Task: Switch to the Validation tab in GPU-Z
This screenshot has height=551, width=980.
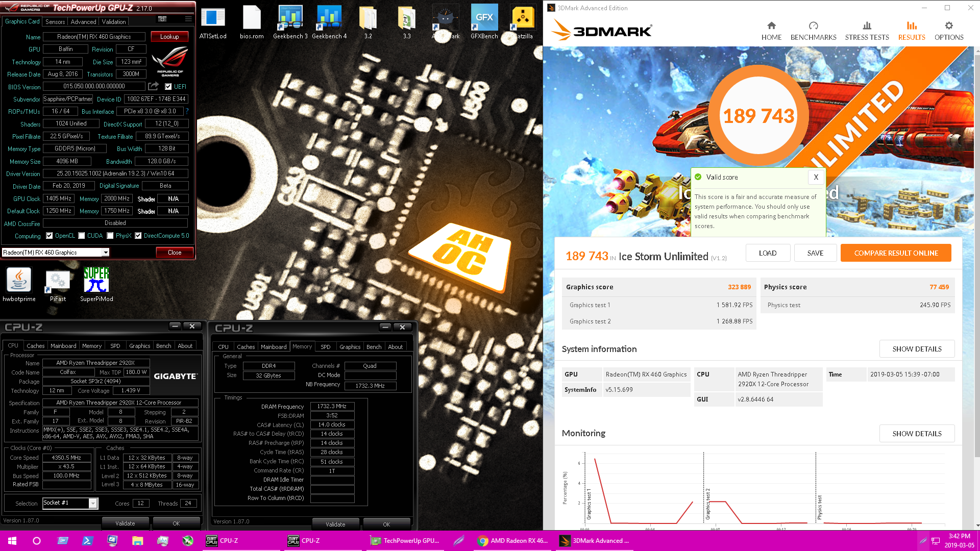Action: point(114,22)
